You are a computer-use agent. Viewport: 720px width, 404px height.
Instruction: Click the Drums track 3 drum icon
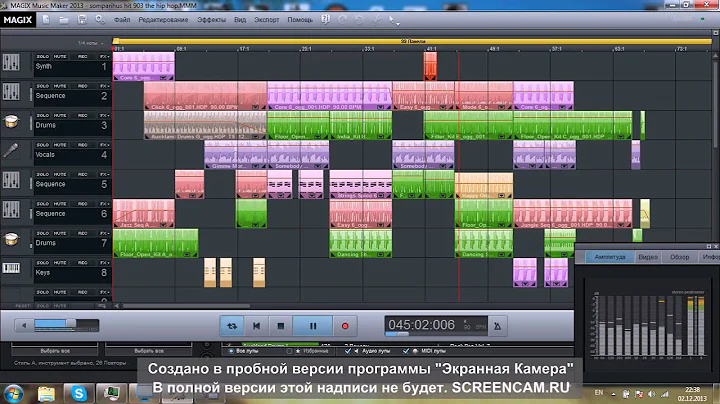point(11,122)
